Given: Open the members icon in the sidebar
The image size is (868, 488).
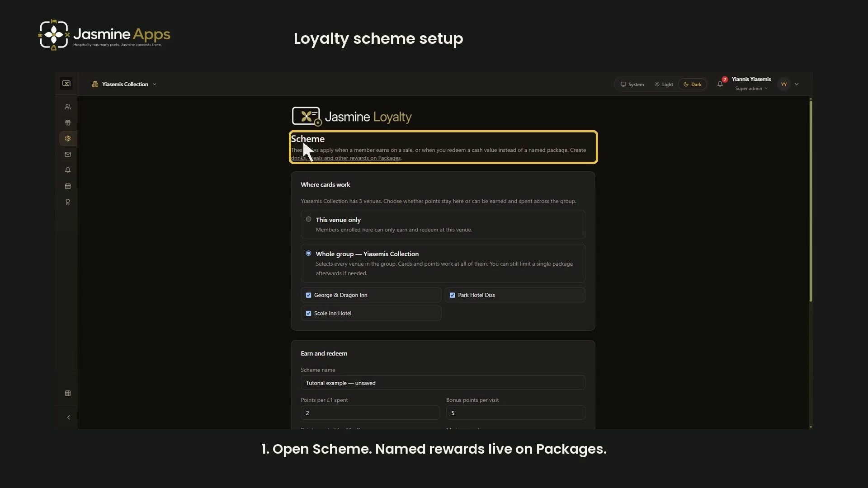Looking at the screenshot, I should tap(68, 107).
